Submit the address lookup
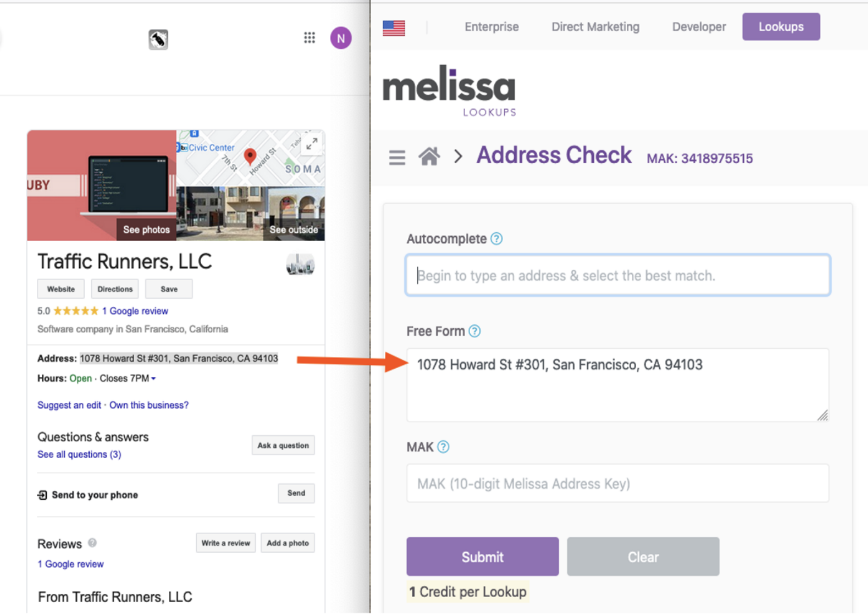 [x=482, y=556]
